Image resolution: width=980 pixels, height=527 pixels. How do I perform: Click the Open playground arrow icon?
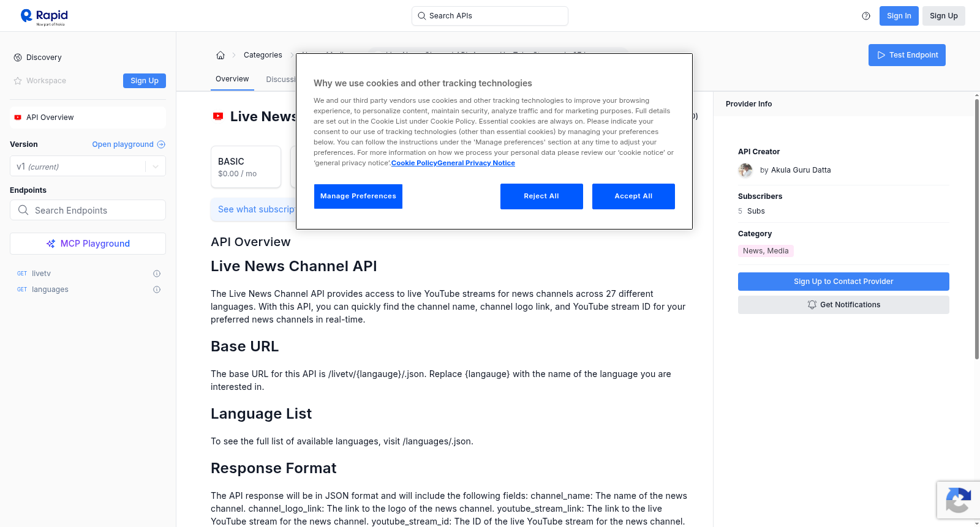point(161,144)
